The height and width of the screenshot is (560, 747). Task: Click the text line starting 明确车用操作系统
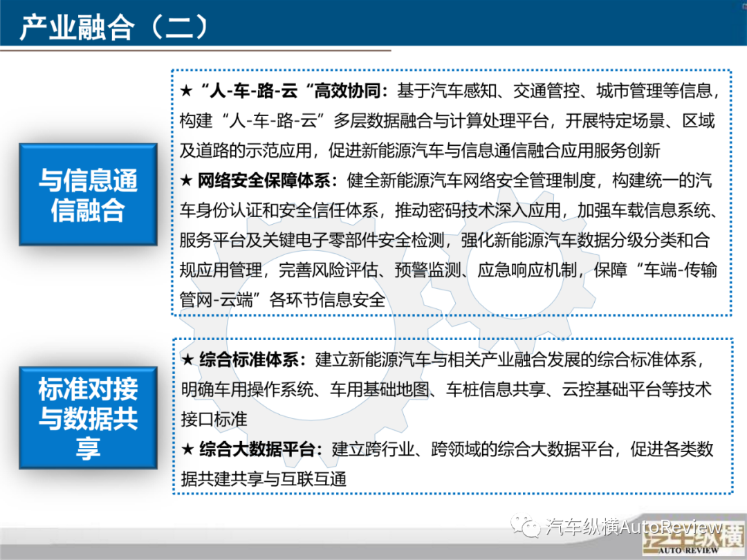pos(445,389)
